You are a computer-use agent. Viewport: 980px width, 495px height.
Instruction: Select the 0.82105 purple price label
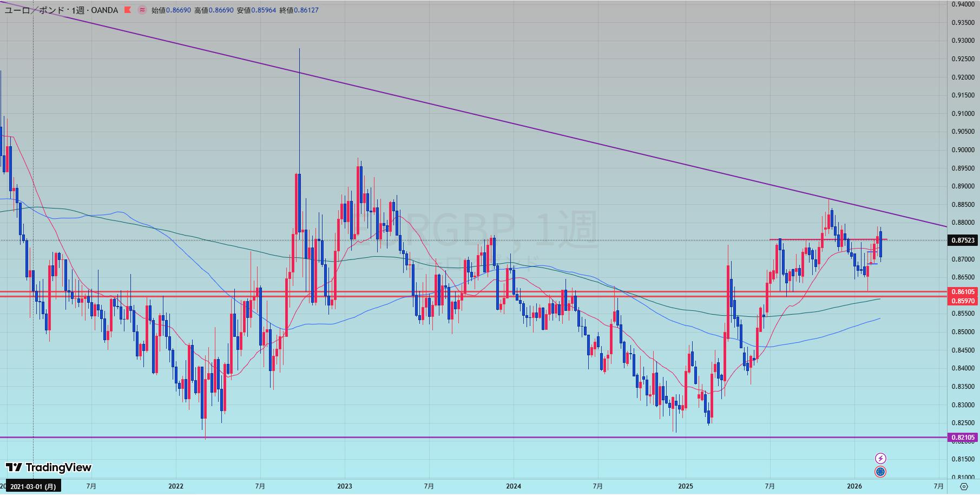coord(963,438)
